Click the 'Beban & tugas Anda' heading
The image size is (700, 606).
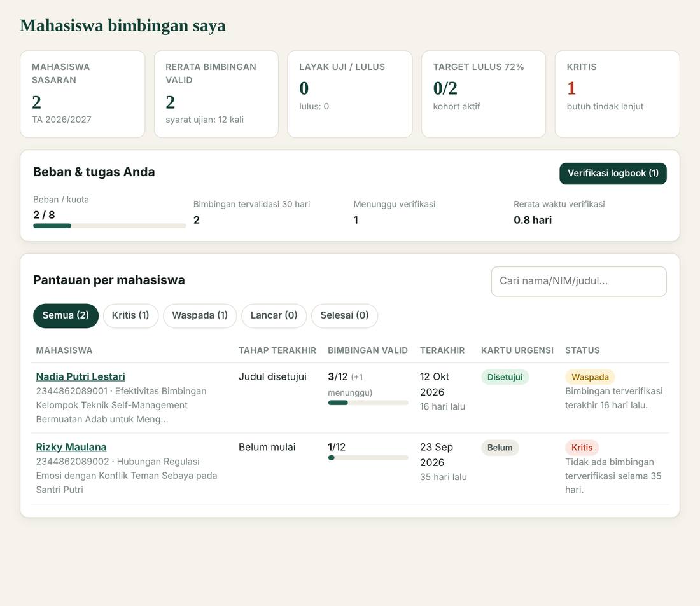coord(94,172)
